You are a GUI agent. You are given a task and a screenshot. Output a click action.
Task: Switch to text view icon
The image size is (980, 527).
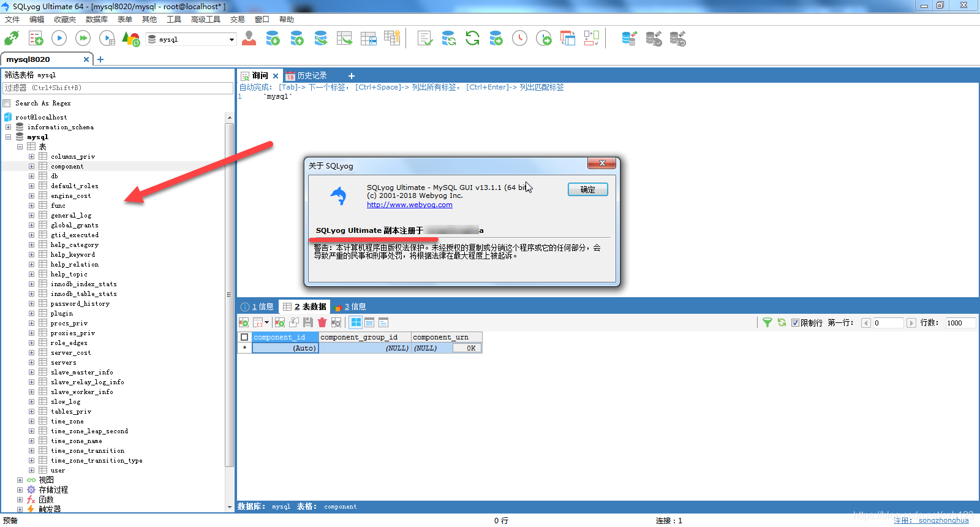383,322
